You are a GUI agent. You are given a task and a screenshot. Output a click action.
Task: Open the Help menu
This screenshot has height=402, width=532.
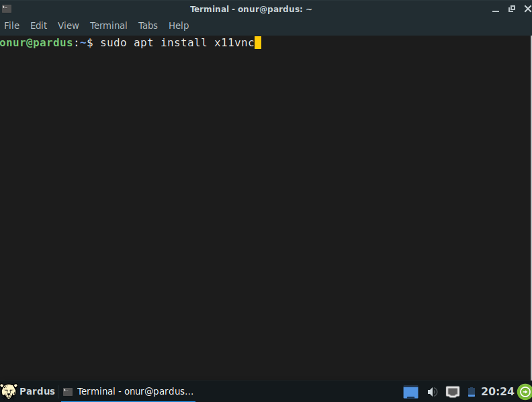179,26
